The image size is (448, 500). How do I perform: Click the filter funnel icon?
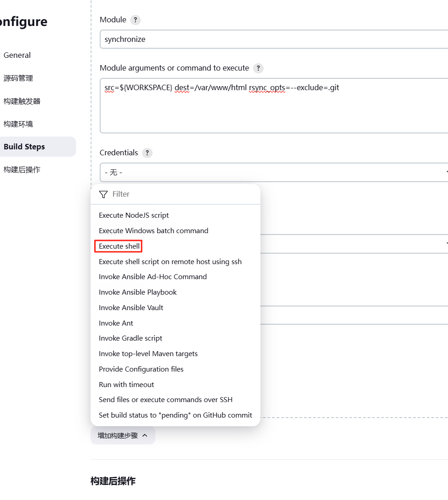pos(103,194)
